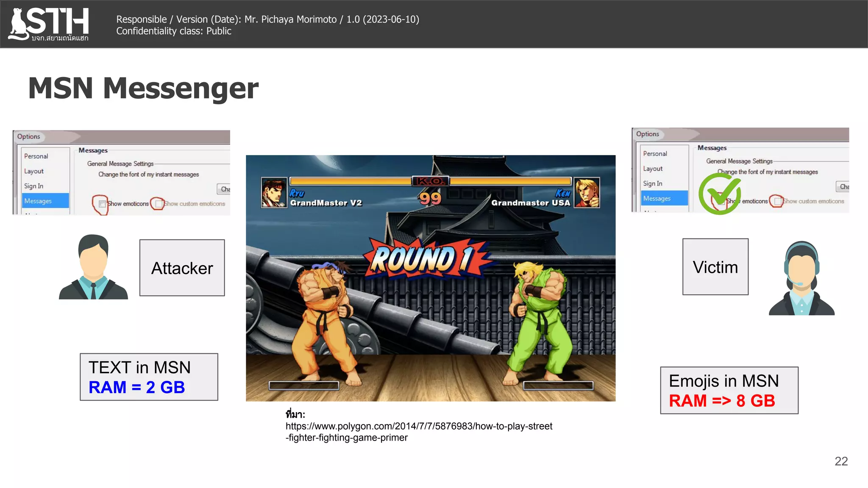The height and width of the screenshot is (488, 868).
Task: Click the STH cat logo
Action: coord(48,24)
